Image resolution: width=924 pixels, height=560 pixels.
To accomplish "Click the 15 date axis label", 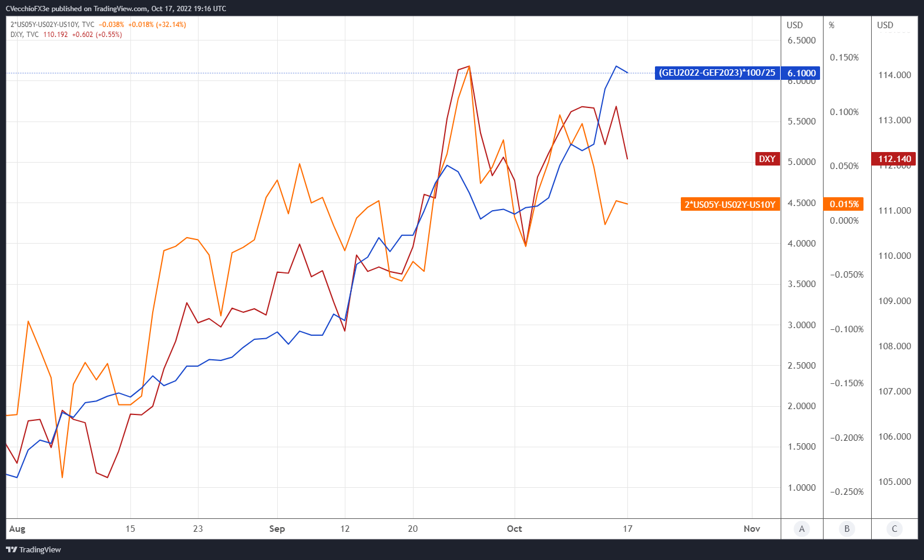I will click(130, 528).
